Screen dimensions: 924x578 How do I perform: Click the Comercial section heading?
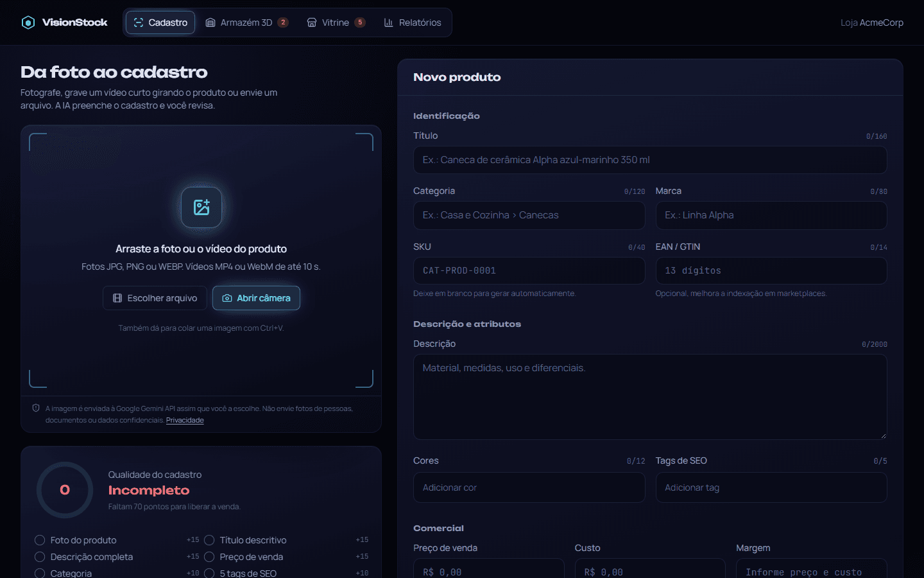(439, 529)
